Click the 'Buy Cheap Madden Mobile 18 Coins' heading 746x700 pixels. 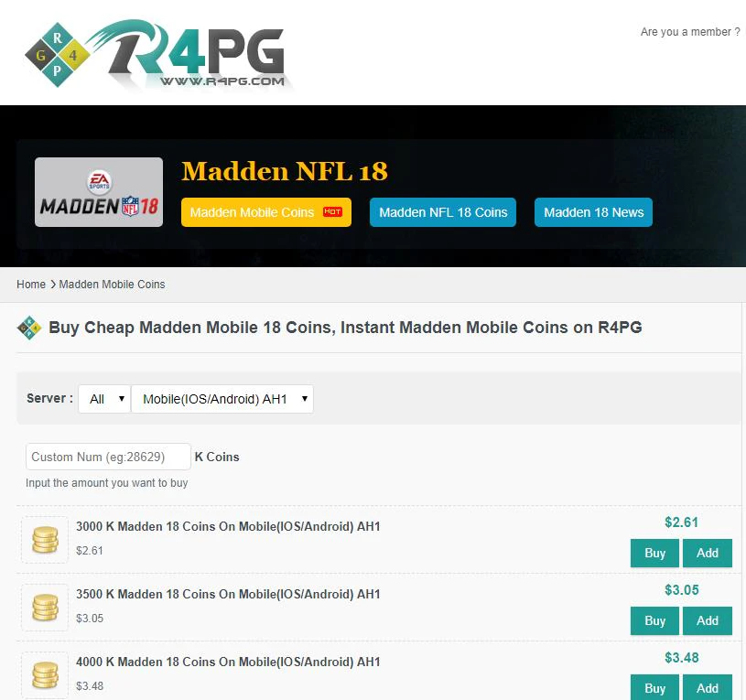345,328
